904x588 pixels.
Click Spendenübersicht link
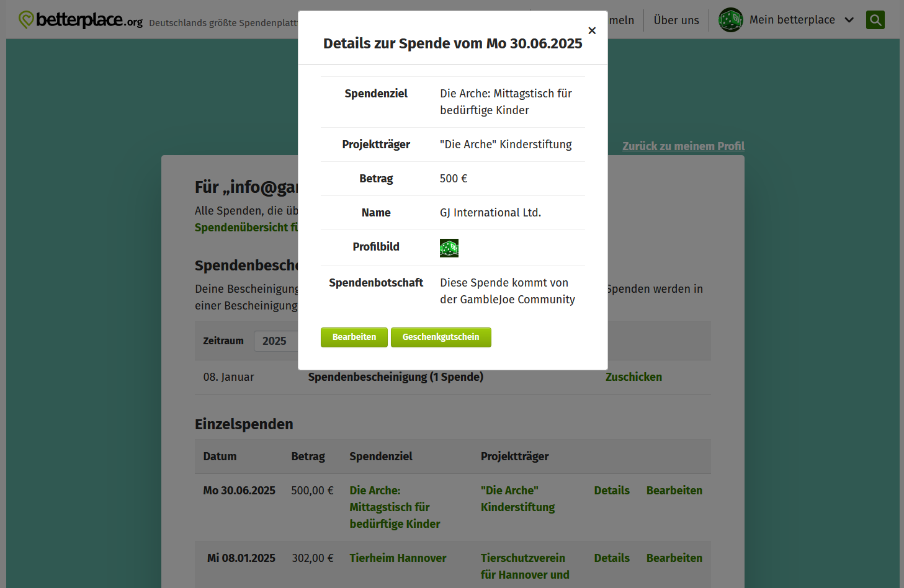tap(246, 227)
